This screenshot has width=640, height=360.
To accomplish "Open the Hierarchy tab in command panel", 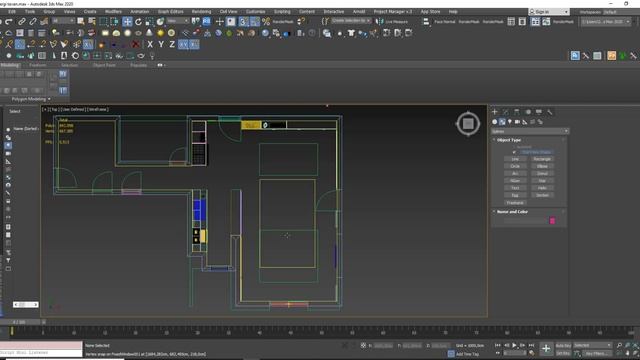I will (x=517, y=111).
